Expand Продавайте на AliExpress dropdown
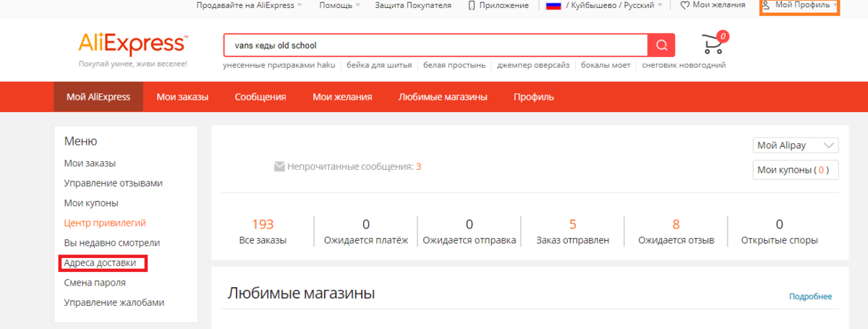 [x=249, y=5]
